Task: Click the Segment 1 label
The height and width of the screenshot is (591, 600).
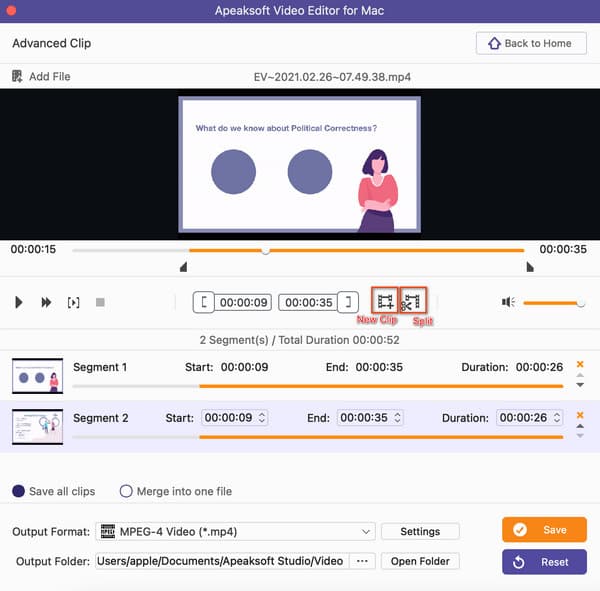Action: point(100,367)
